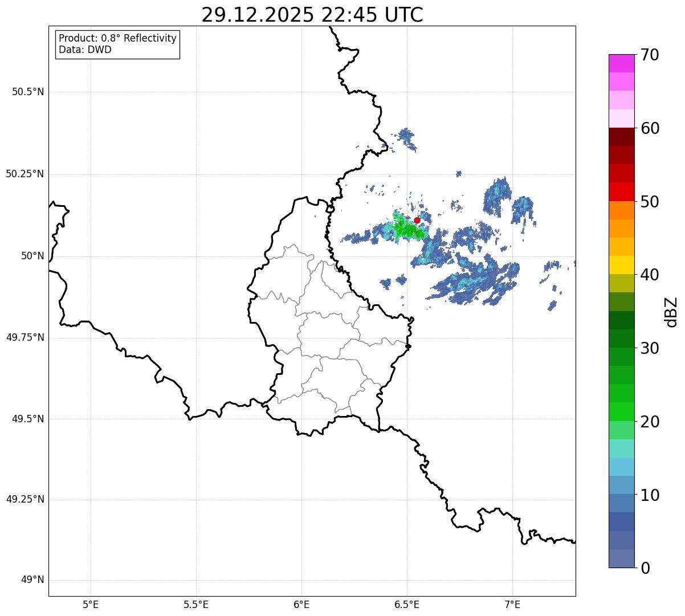The width and height of the screenshot is (685, 616).
Task: Click the 7°E longitude label
Action: [512, 604]
